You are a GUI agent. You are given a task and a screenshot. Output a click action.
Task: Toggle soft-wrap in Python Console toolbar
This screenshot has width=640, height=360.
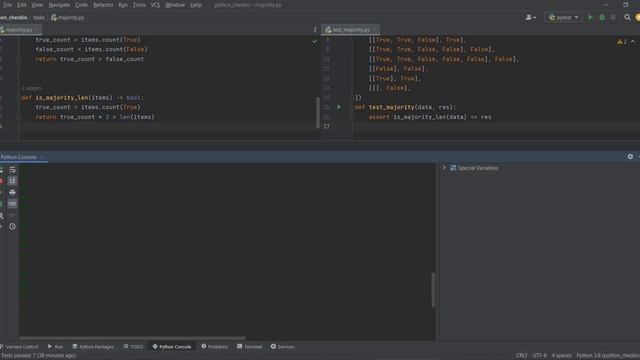coord(12,169)
